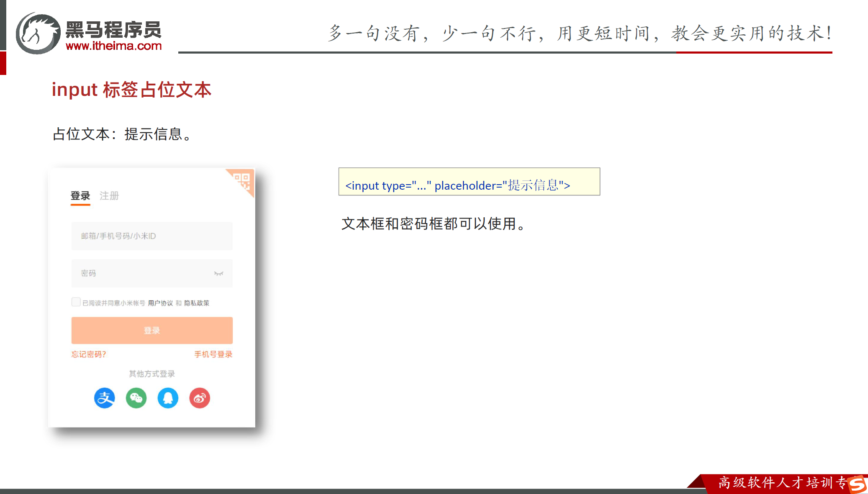
Task: Open the 用户协议 link
Action: [x=160, y=303]
